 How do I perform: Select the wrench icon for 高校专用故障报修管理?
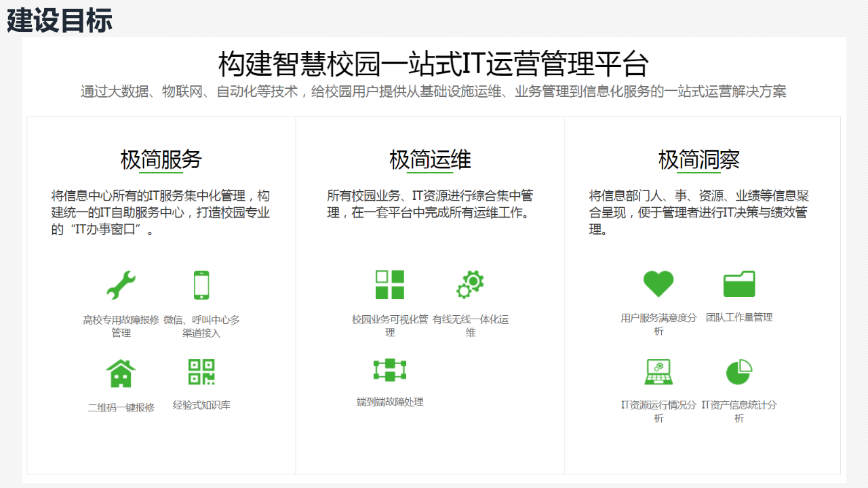coord(121,285)
